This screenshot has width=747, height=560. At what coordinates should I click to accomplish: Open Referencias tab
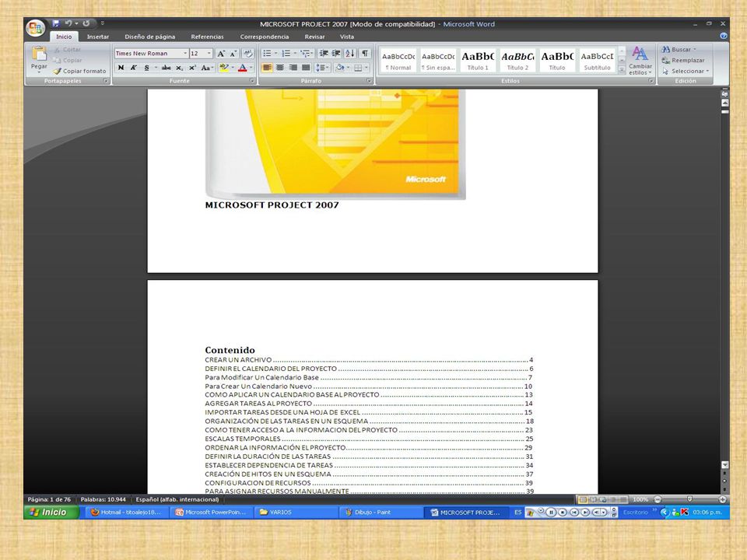tap(207, 37)
